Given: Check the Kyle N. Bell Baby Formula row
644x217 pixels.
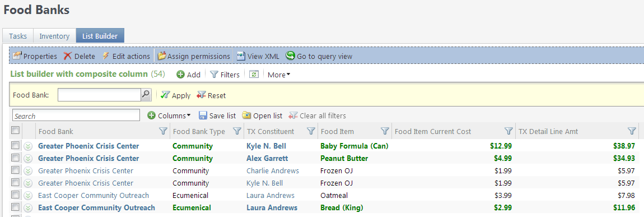Looking at the screenshot, I should pyautogui.click(x=15, y=145).
